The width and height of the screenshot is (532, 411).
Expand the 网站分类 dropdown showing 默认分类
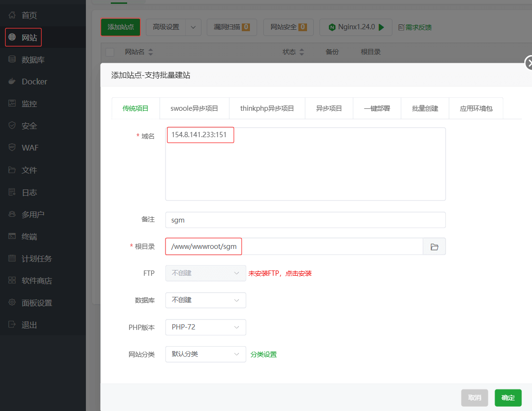tap(205, 354)
